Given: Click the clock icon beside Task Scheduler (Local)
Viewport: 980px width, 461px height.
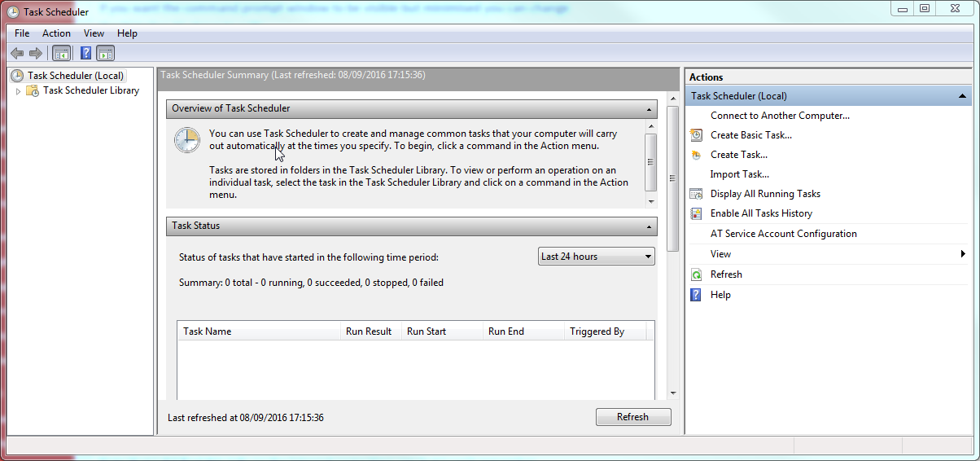Looking at the screenshot, I should coord(17,76).
